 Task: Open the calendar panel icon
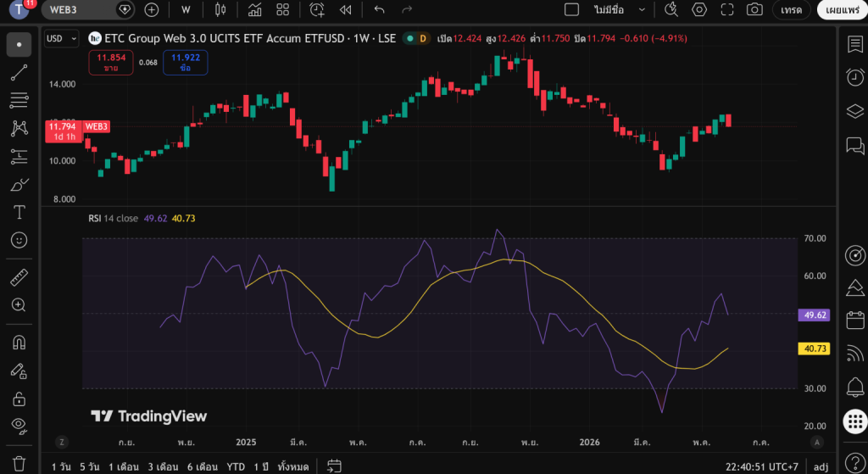(854, 321)
